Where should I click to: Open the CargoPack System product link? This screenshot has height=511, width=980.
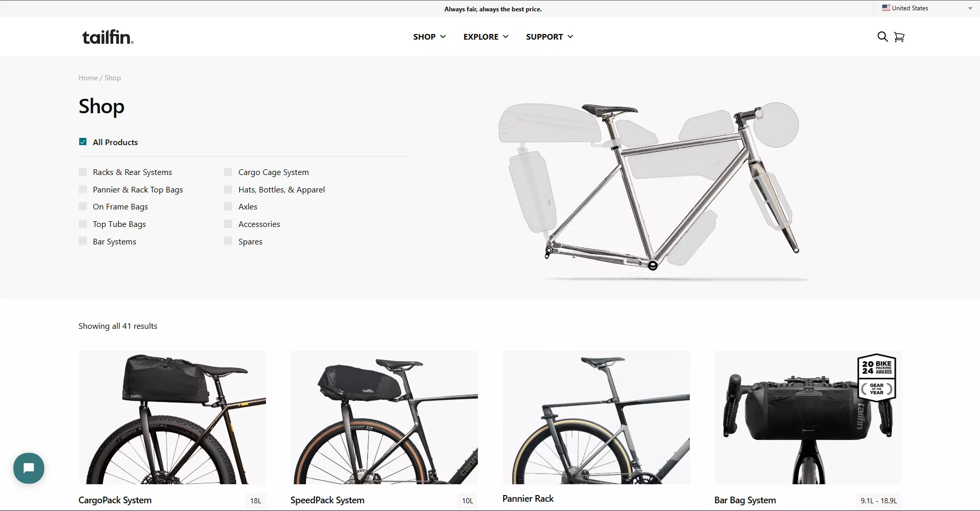[x=115, y=500]
